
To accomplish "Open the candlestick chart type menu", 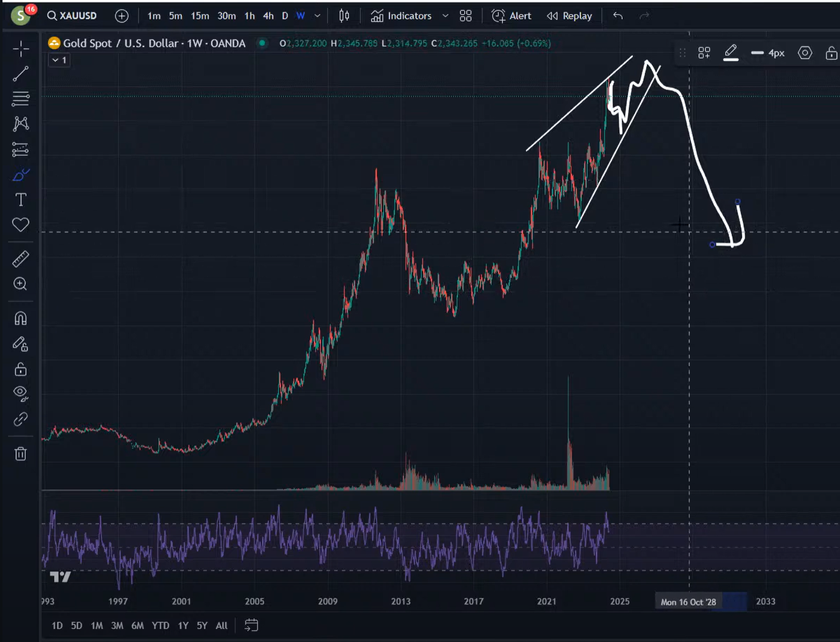I will coord(344,16).
